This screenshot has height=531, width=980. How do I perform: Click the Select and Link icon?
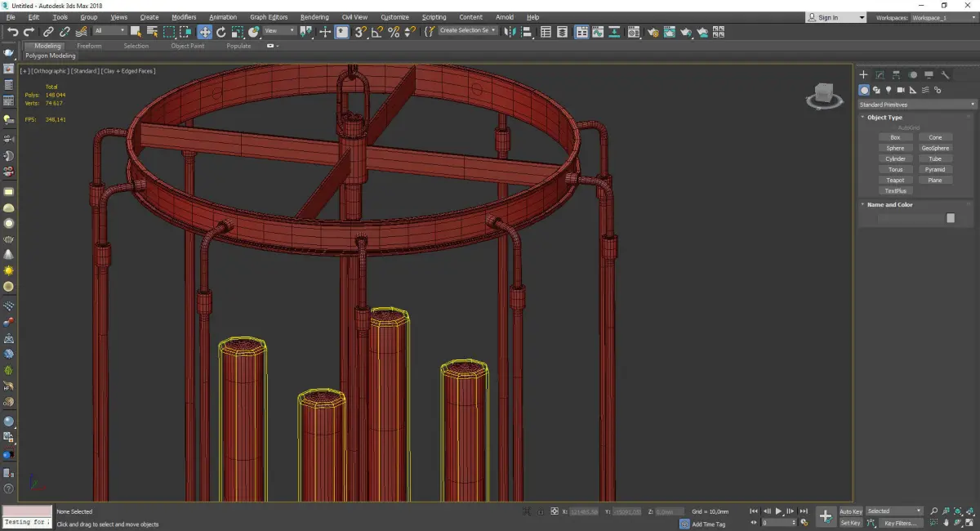48,32
